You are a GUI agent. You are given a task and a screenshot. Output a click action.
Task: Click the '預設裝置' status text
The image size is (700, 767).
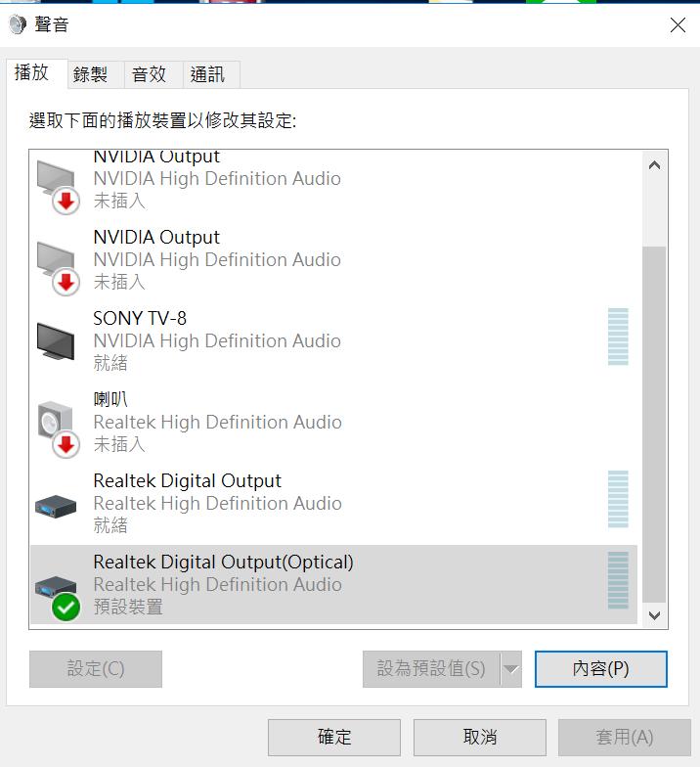click(x=128, y=607)
